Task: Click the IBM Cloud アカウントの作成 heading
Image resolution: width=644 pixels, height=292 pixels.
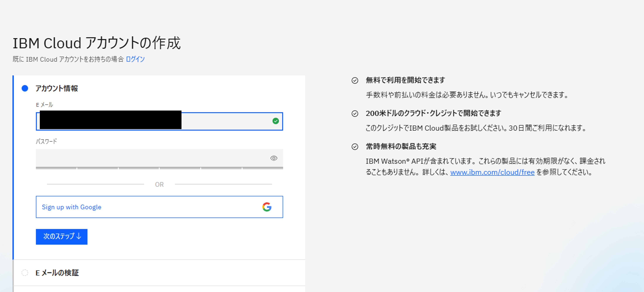Action: pyautogui.click(x=96, y=43)
